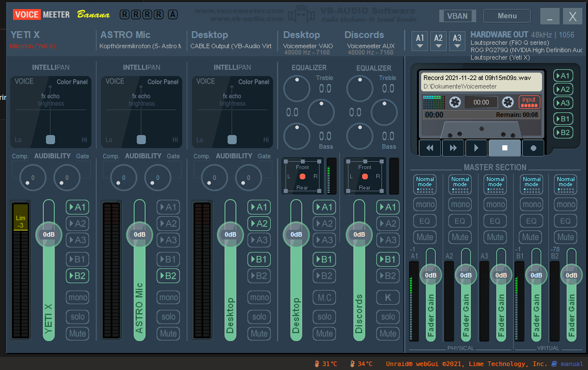Click the Record file name display
Image resolution: width=588 pixels, height=370 pixels.
481,82
